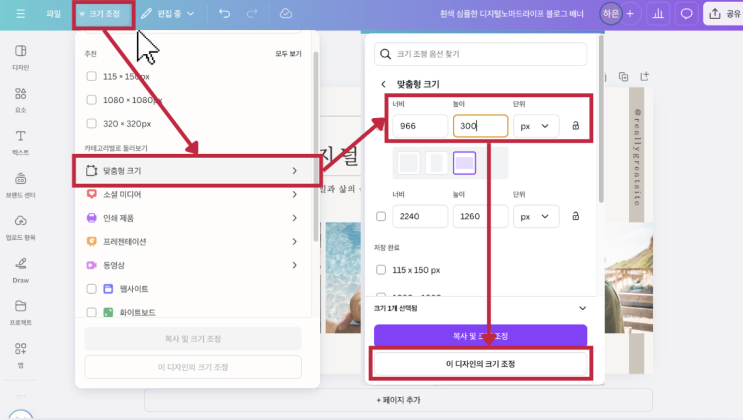Check the 2240 × 1260 size row checkbox
Screen dimensions: 743x420
381,216
